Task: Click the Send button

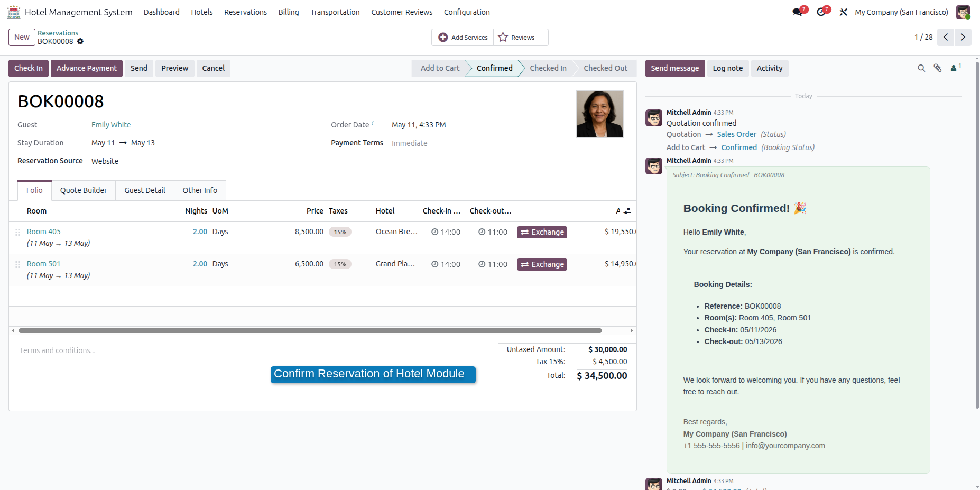Action: click(139, 68)
